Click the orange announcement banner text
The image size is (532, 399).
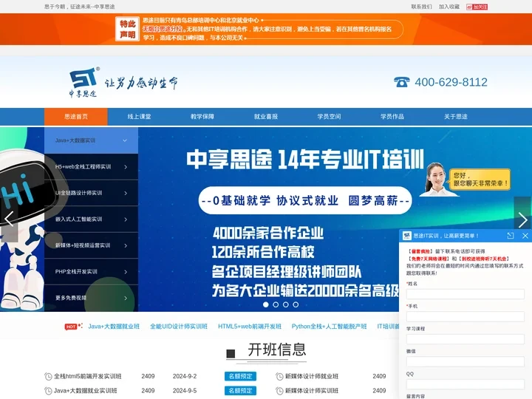point(267,29)
